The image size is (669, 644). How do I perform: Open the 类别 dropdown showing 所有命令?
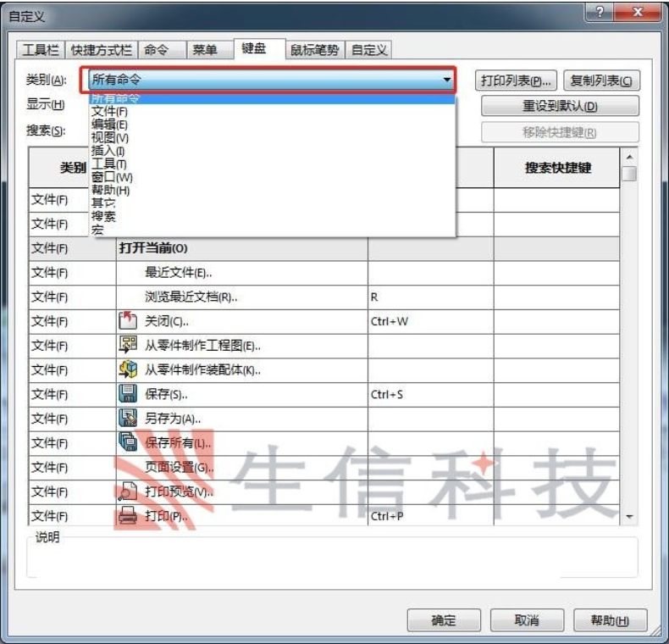(271, 80)
